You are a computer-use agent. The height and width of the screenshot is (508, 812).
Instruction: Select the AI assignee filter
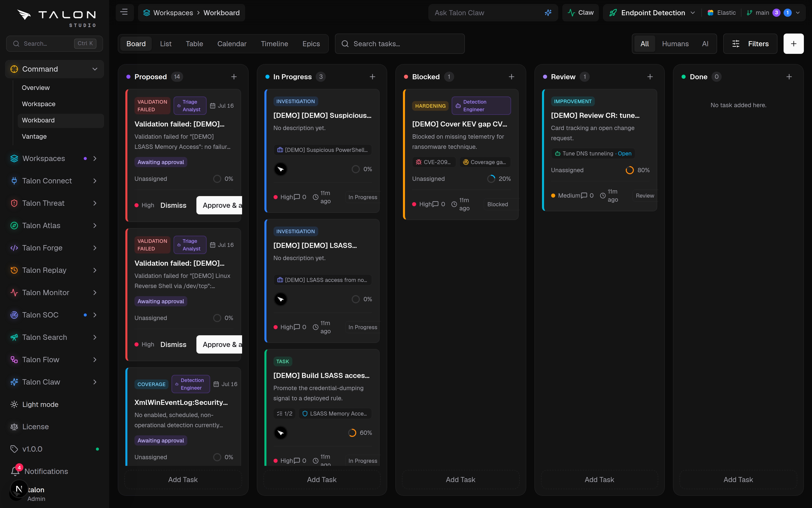(705, 44)
